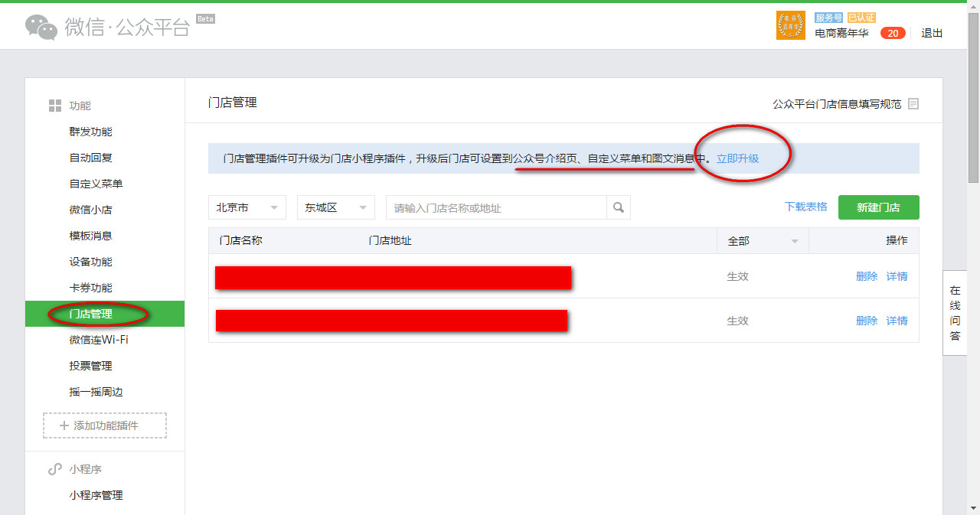Click the first row 生效 status
Screen dimensions: 980x515
tap(737, 276)
